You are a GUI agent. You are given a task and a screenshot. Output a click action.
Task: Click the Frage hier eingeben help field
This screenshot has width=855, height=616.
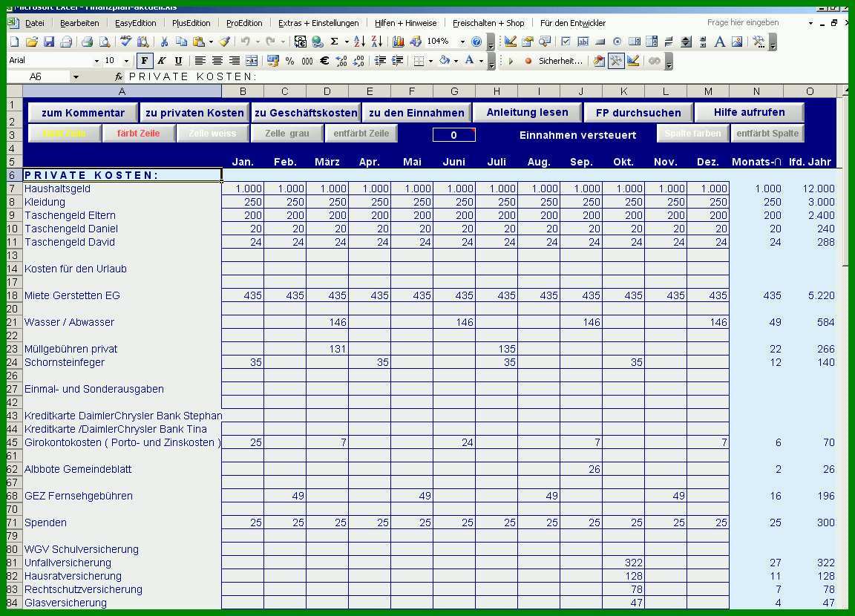point(755,22)
